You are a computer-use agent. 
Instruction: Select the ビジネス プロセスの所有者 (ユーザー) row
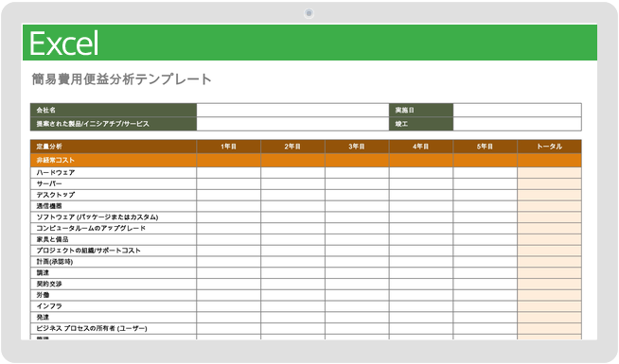306,328
